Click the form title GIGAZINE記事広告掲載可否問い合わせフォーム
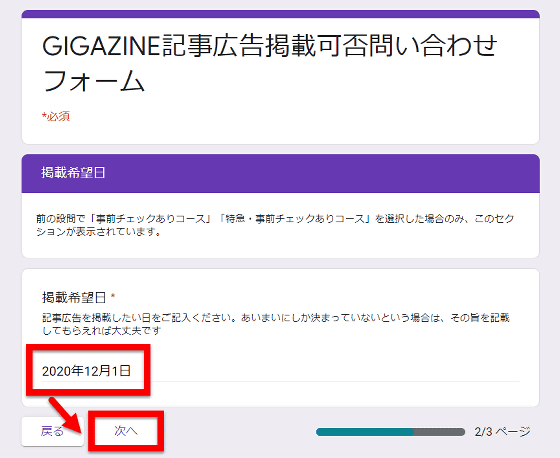Image resolution: width=560 pixels, height=458 pixels. (270, 63)
